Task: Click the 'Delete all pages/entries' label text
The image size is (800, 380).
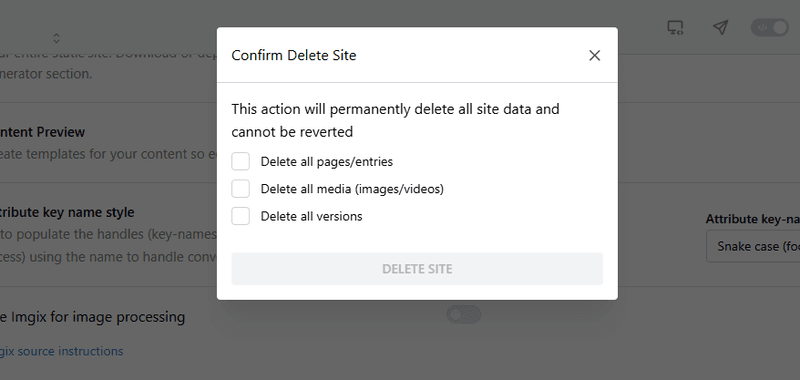Action: 327,162
